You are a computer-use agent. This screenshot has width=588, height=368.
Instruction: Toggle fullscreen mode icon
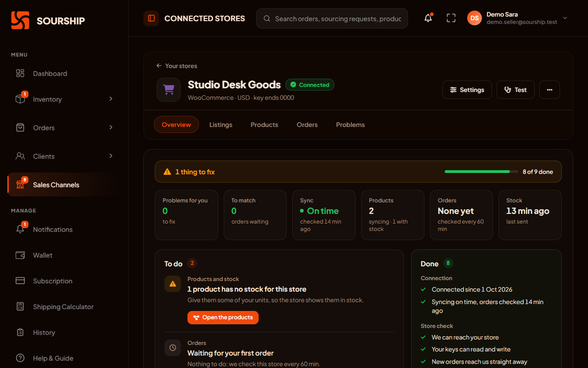pyautogui.click(x=451, y=18)
